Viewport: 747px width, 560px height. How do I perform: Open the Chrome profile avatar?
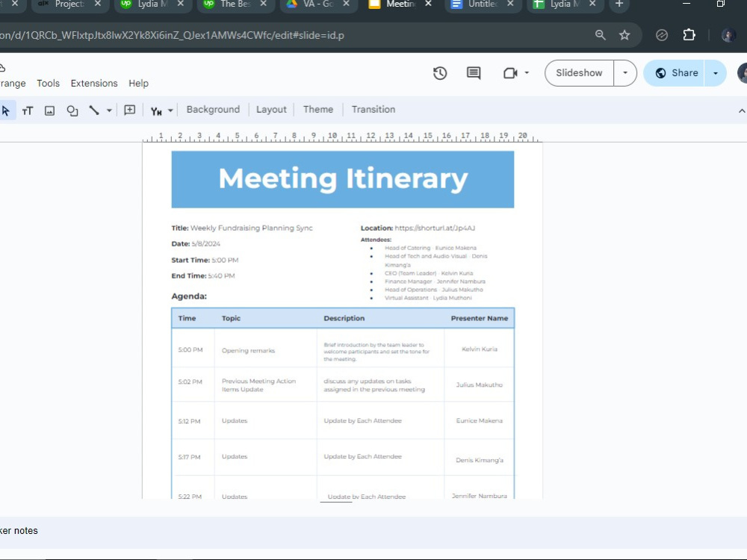728,35
